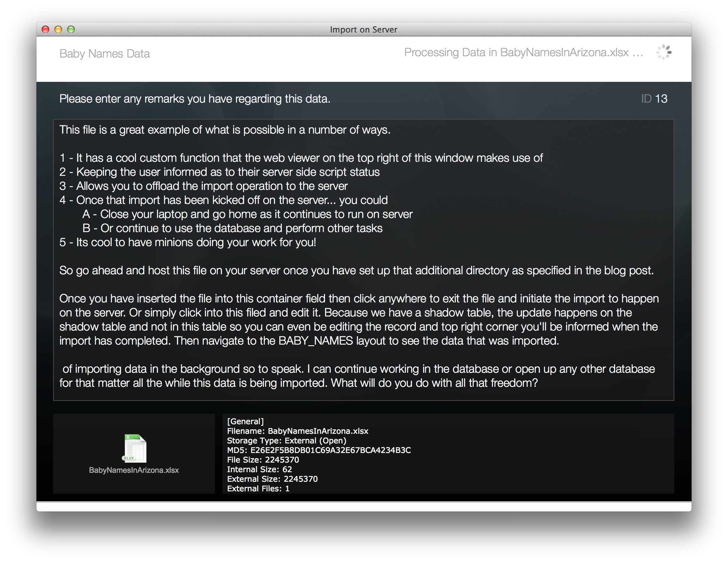Click the Filename line in file info panel
The height and width of the screenshot is (562, 728).
[297, 431]
